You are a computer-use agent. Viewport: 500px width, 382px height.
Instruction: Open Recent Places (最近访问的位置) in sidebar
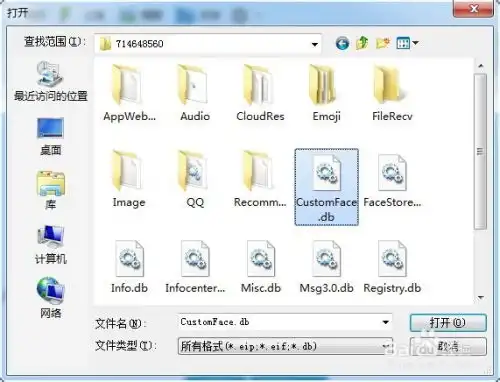[51, 81]
